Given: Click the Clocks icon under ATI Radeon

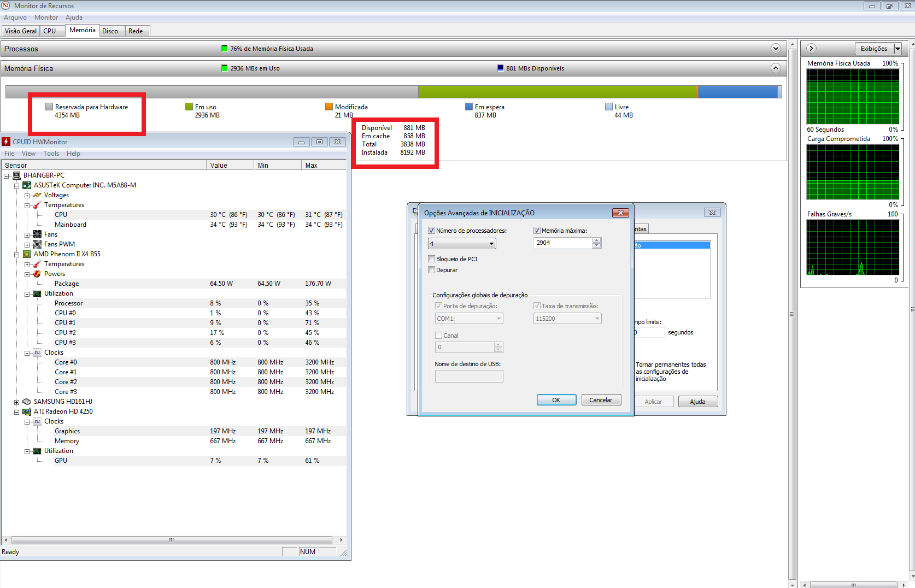Looking at the screenshot, I should (x=37, y=421).
